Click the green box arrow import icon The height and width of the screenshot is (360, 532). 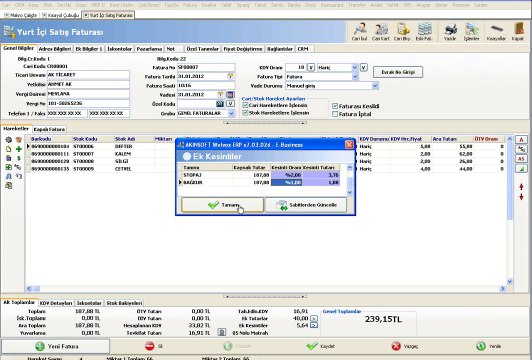pyautogui.click(x=8, y=167)
